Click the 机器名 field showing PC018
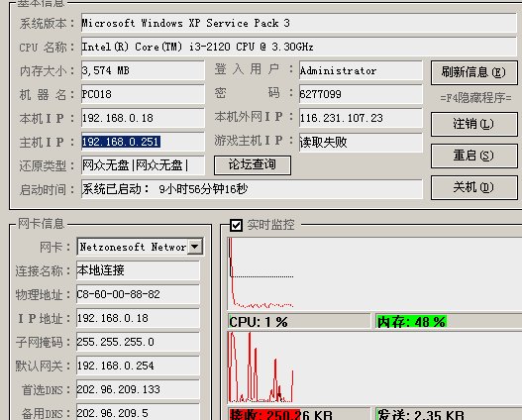The width and height of the screenshot is (522, 420). click(143, 94)
